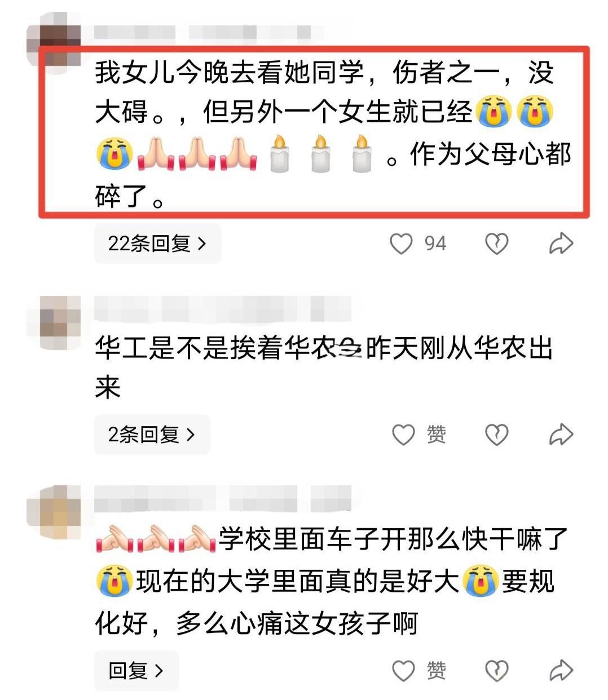Tap the first commenter's blurred username
Screen dimensions: 608x700
pos(203,32)
